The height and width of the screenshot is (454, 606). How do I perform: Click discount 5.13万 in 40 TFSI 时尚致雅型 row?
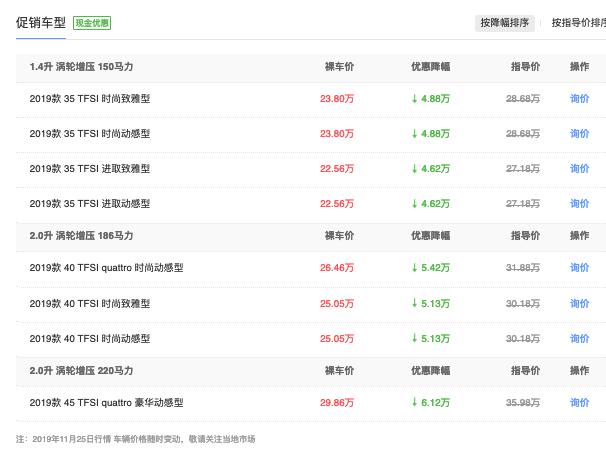(x=431, y=304)
